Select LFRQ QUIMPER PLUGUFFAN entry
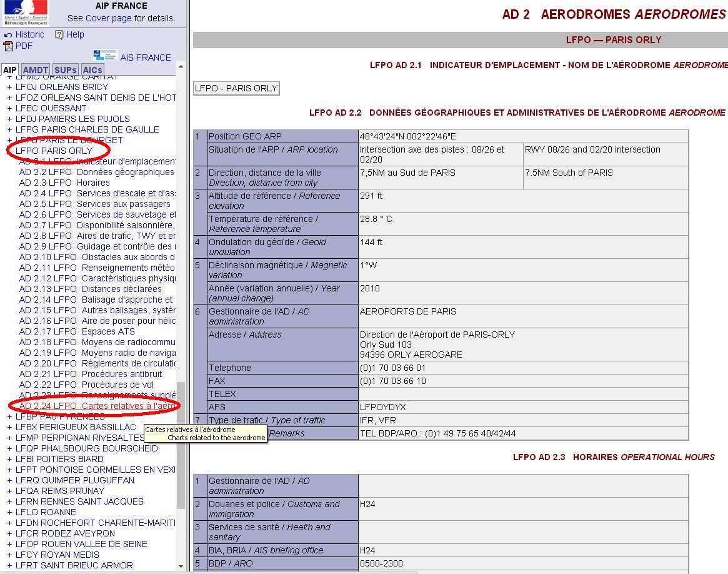The image size is (728, 574). tap(75, 480)
